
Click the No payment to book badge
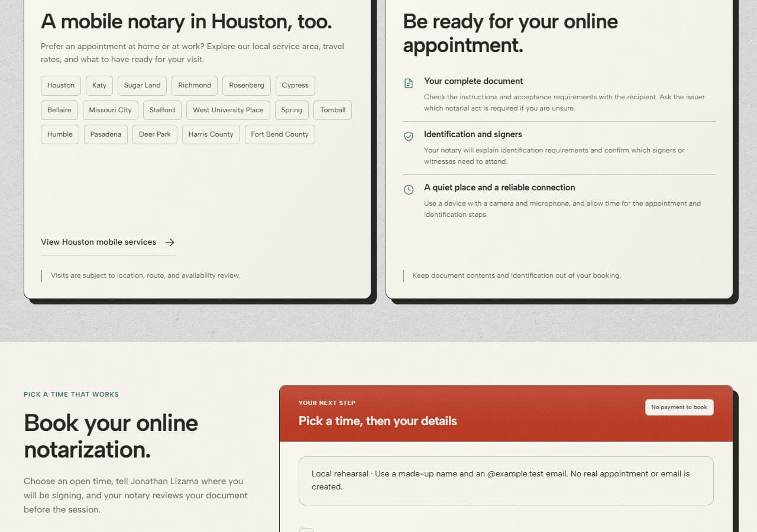pos(680,407)
